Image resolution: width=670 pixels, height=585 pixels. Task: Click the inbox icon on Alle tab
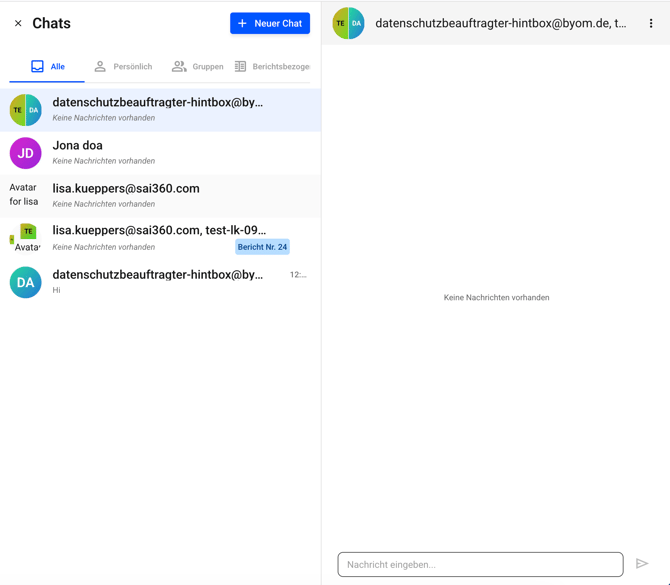point(37,67)
